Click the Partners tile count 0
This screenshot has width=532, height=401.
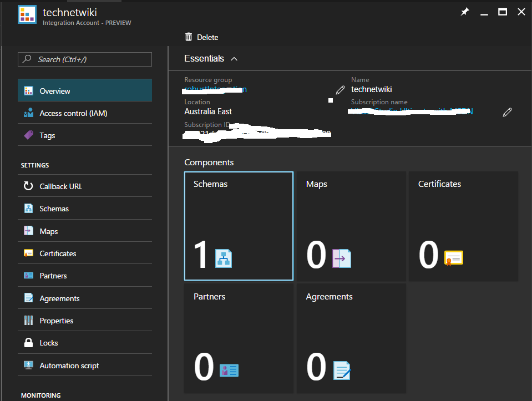[x=204, y=367]
